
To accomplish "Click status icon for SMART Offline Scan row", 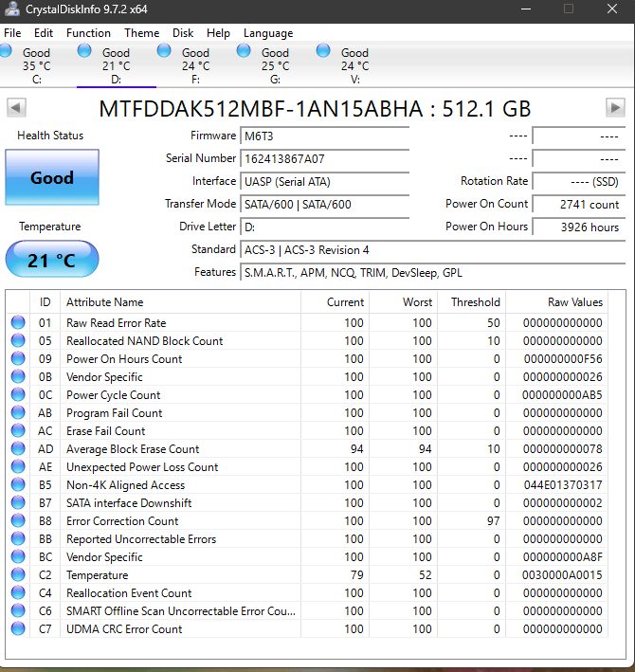I will pyautogui.click(x=18, y=610).
